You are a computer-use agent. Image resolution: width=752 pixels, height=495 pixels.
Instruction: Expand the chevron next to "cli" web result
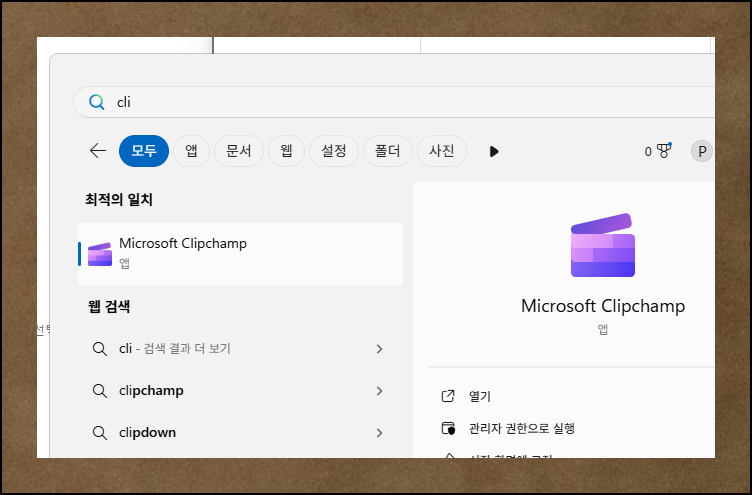pos(379,349)
